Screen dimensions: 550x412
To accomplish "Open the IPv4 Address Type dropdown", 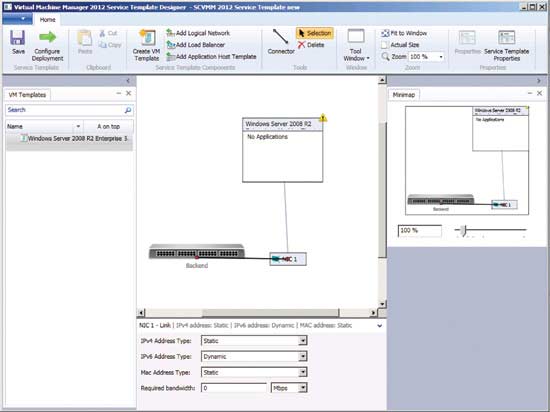I will coord(302,340).
